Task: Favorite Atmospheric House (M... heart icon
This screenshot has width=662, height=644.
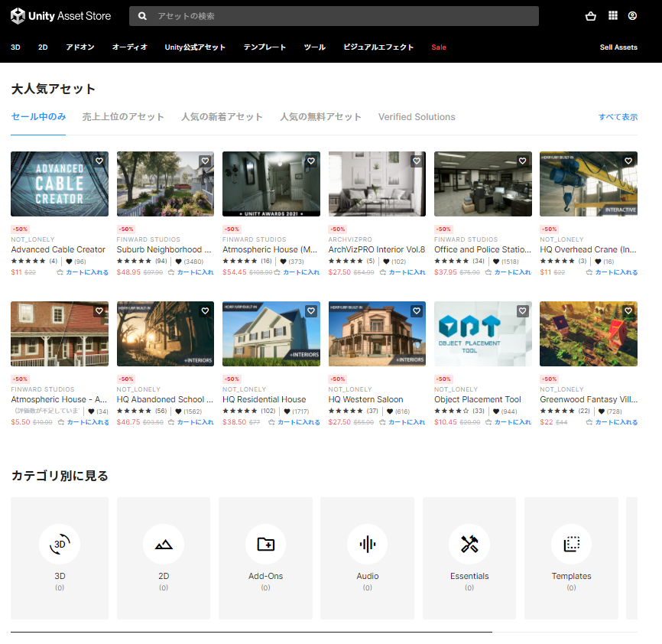Action: pyautogui.click(x=311, y=161)
